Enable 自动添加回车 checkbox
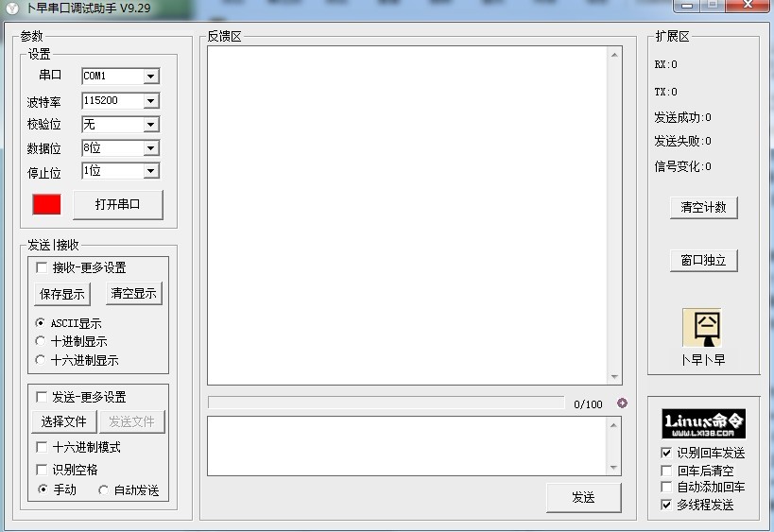The height and width of the screenshot is (532, 774). 666,487
